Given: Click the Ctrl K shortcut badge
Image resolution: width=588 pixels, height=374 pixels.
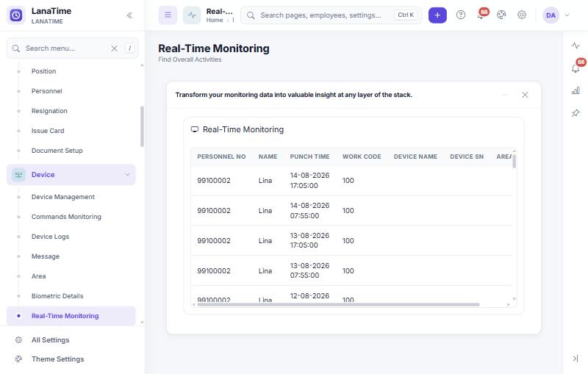Looking at the screenshot, I should pos(406,15).
